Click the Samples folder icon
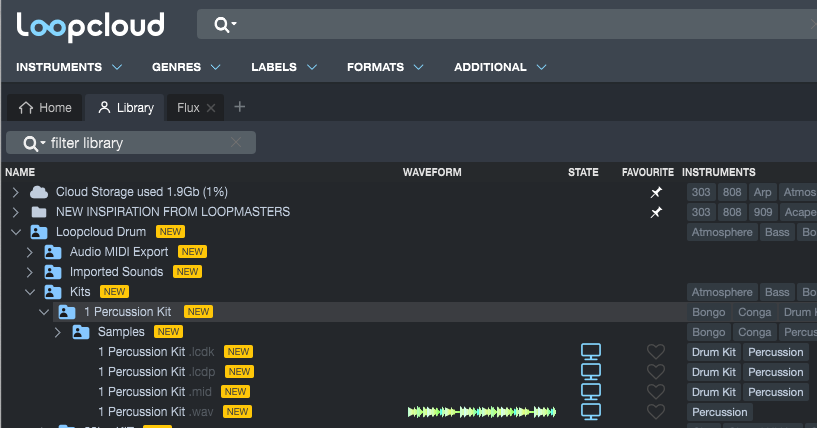Viewport: 817px width, 428px height. pyautogui.click(x=81, y=332)
